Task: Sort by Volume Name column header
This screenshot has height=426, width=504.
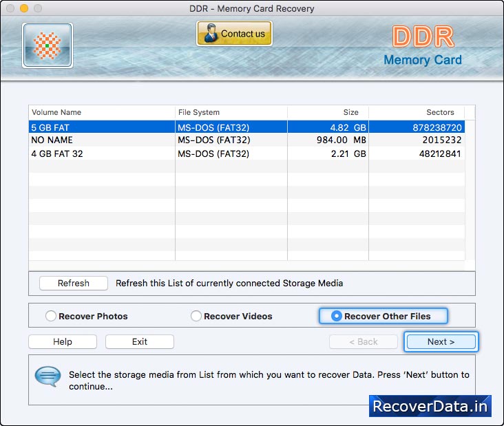Action: (102, 112)
